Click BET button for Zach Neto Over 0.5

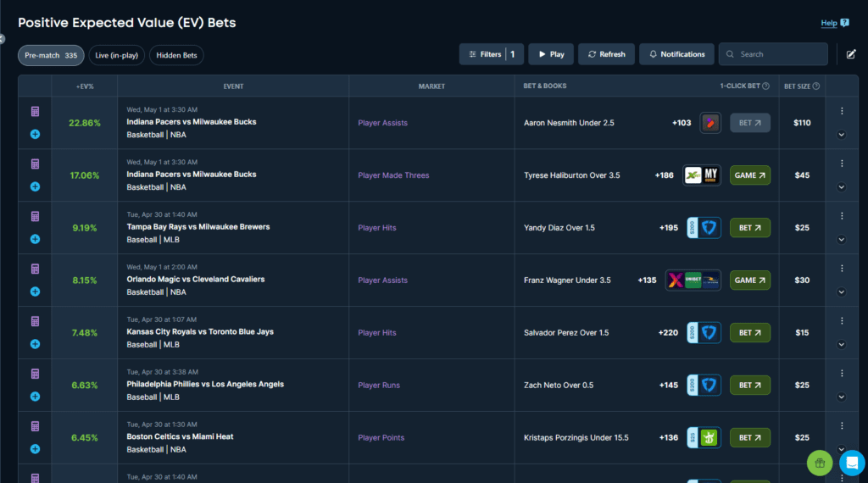click(750, 385)
